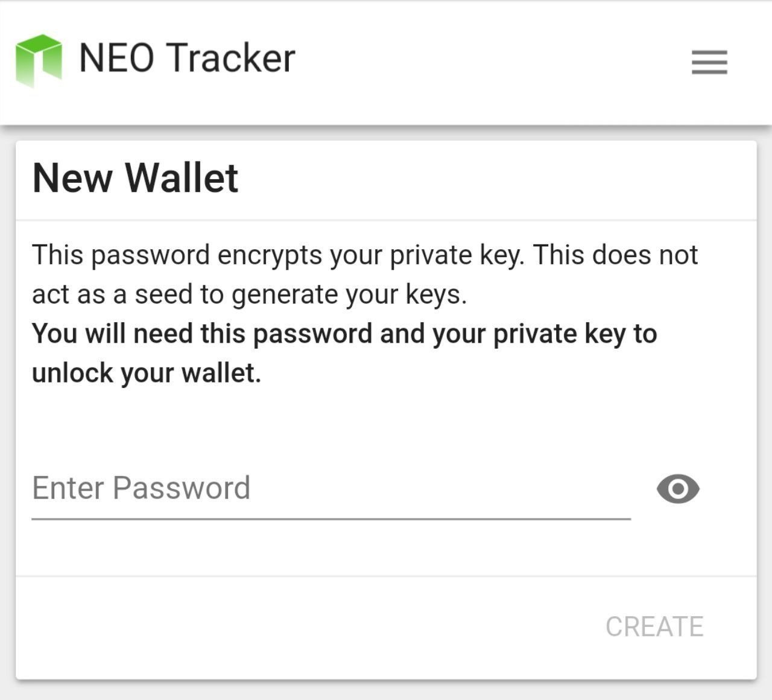The width and height of the screenshot is (772, 700).
Task: Go home via the NEO Tracker title
Action: [187, 59]
